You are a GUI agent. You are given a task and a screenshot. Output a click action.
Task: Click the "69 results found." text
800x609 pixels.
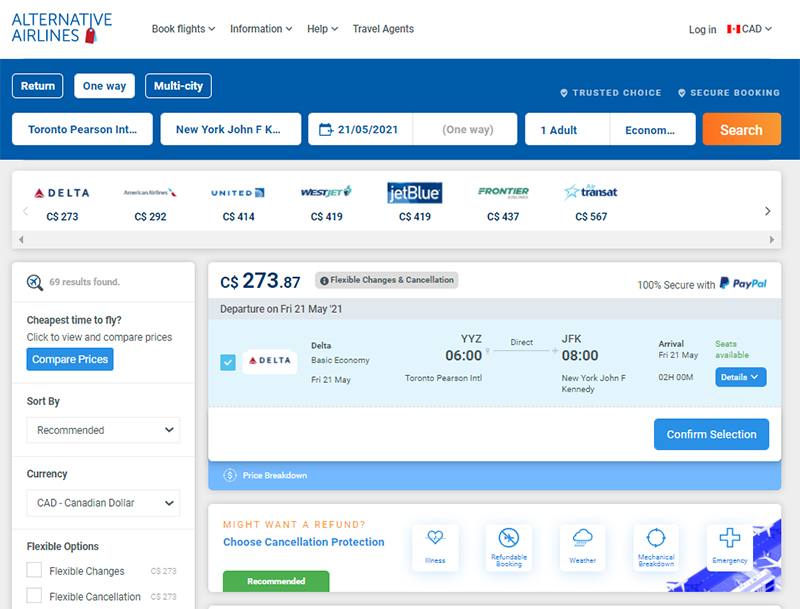tap(85, 282)
